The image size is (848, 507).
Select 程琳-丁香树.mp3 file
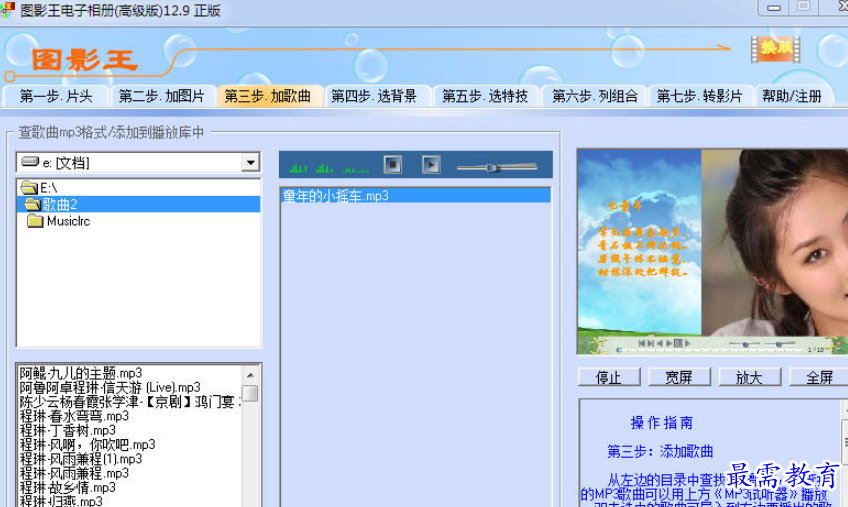[68, 431]
